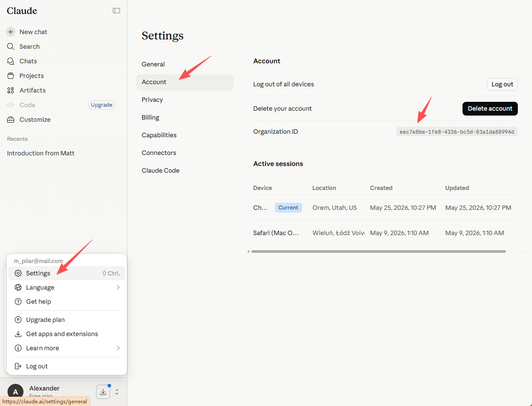Image resolution: width=532 pixels, height=406 pixels.
Task: Click the Upgrade badge next to Code
Action: pos(102,105)
